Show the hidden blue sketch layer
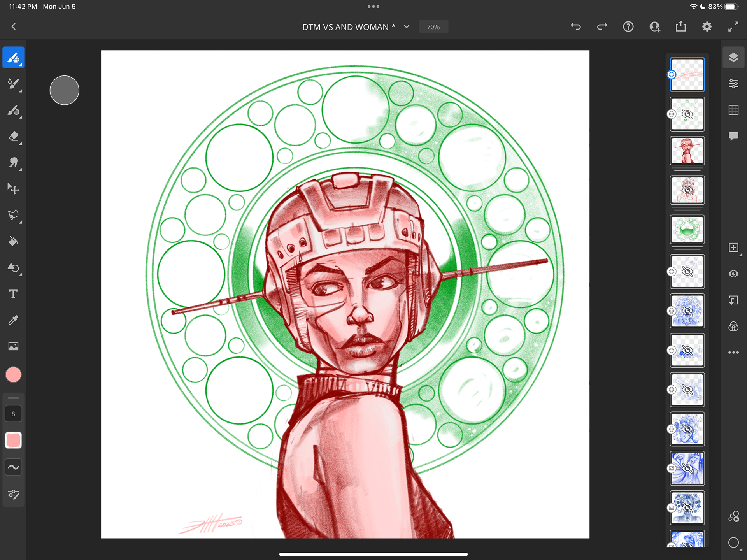 click(x=687, y=311)
